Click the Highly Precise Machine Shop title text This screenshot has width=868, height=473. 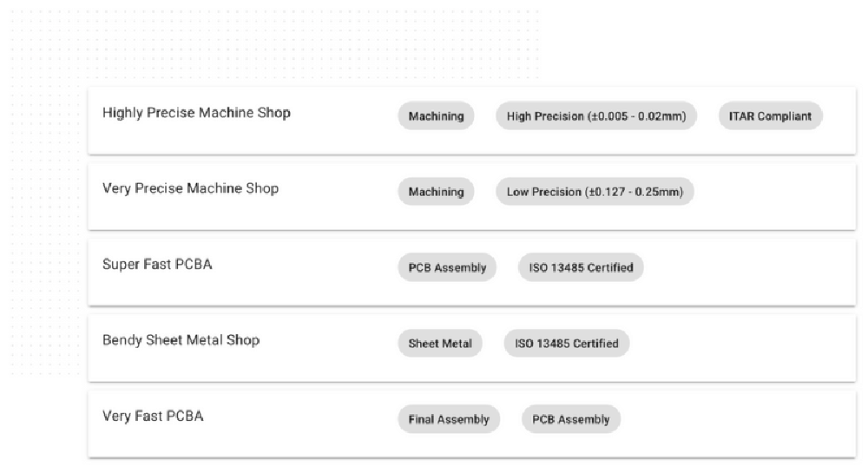coord(196,113)
